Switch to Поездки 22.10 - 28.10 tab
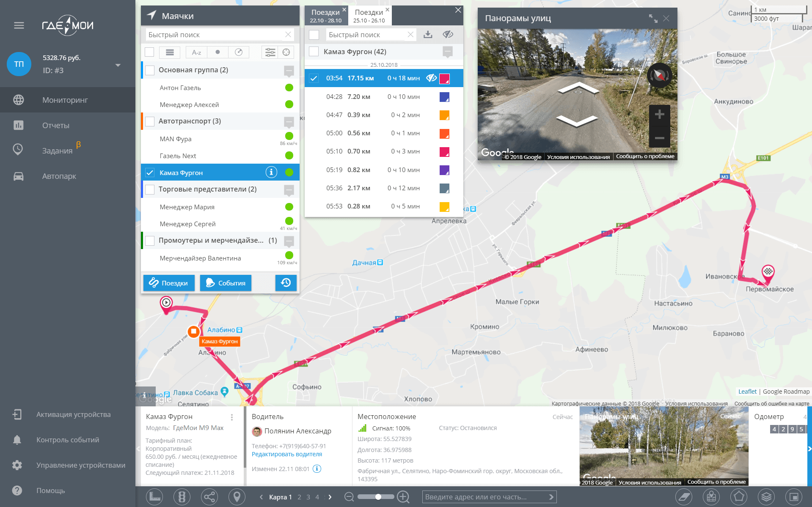Screen dimensions: 812x507 coord(326,16)
